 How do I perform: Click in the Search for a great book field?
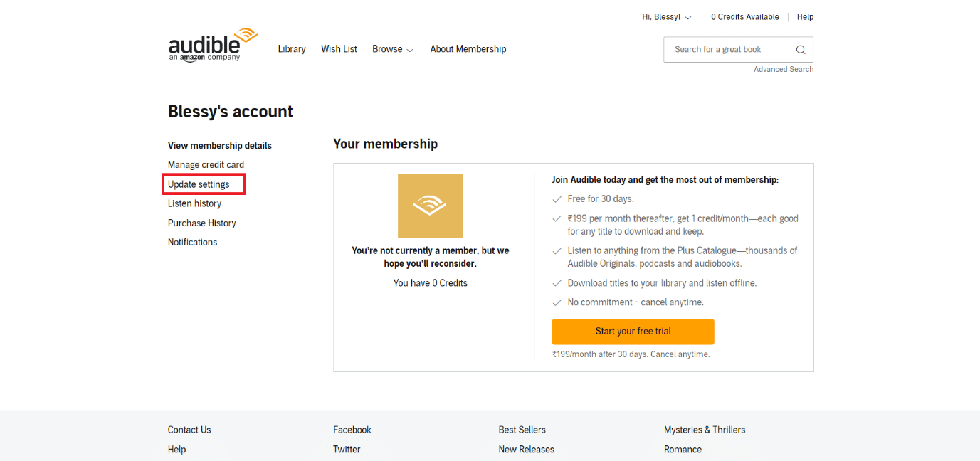(729, 50)
